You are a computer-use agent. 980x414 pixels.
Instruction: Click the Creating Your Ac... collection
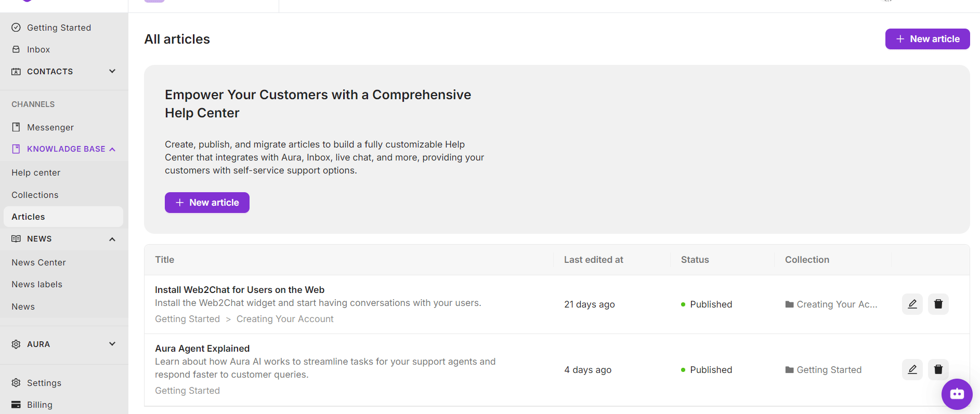[837, 304]
